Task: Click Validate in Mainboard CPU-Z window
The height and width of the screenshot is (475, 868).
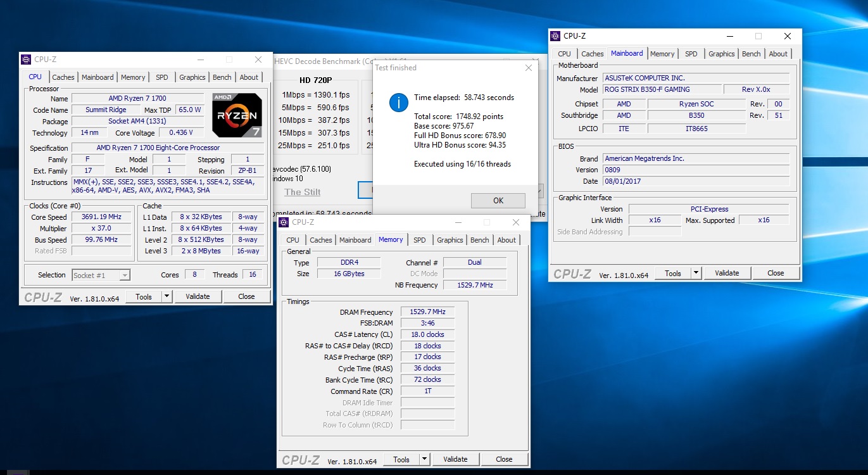Action: pos(727,273)
